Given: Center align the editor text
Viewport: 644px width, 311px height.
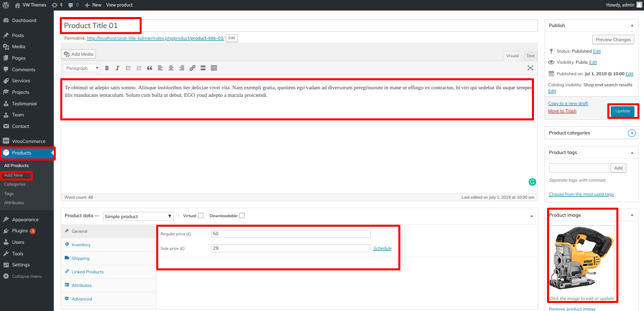Looking at the screenshot, I should (171, 68).
